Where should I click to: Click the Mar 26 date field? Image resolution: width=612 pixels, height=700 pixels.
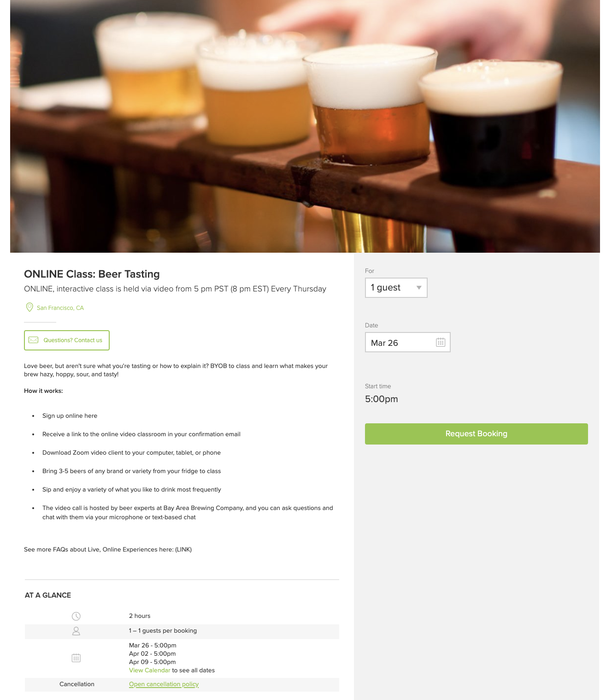[408, 342]
